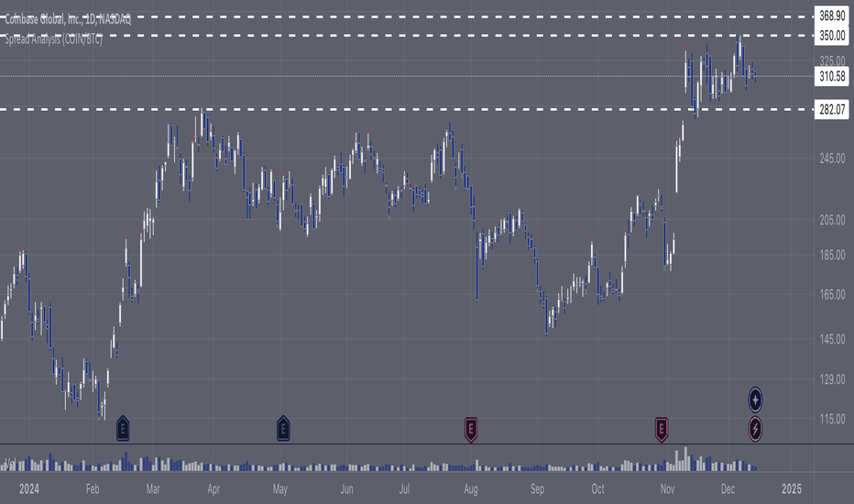The height and width of the screenshot is (504, 854).
Task: Click the Spread Analysis (COIN/BTC) indicator label
Action: click(x=53, y=39)
